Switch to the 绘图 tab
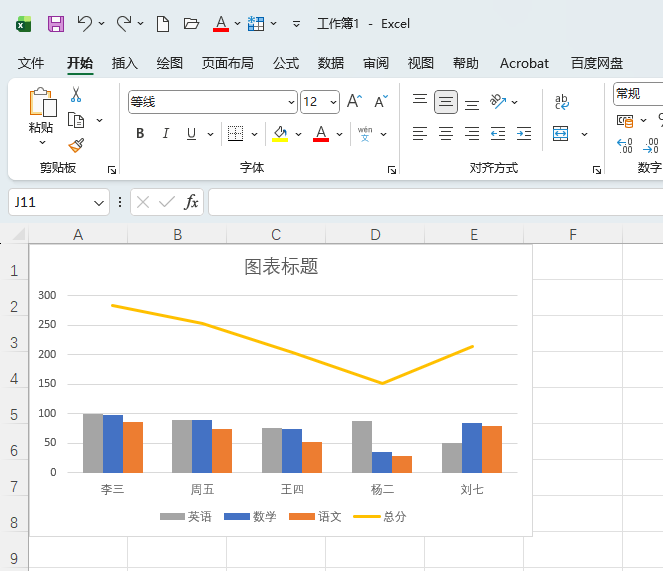This screenshot has width=663, height=571. pyautogui.click(x=170, y=63)
